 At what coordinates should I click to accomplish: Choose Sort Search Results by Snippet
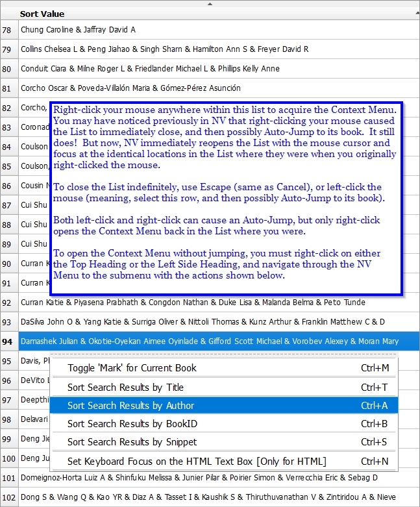coord(224,441)
